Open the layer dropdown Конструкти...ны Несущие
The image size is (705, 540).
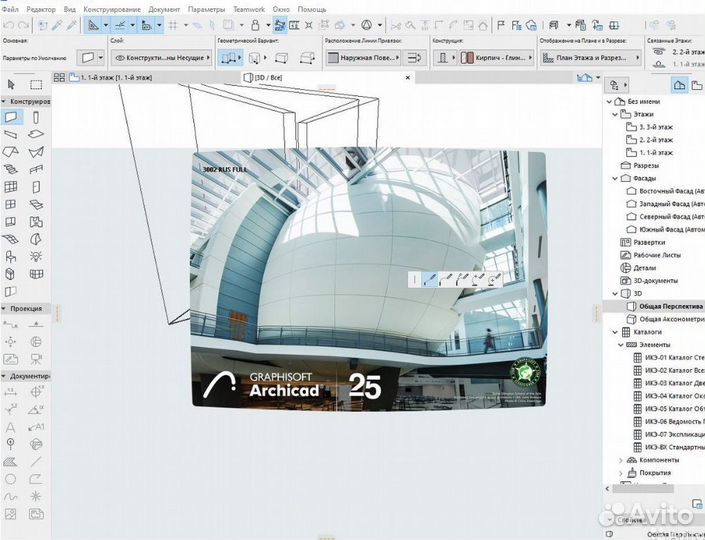coord(162,58)
